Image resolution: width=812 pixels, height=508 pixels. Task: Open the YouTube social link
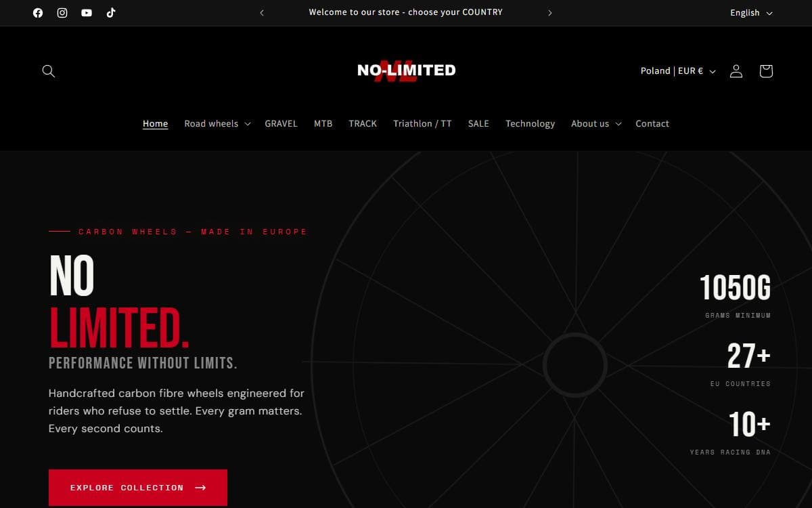(x=87, y=13)
